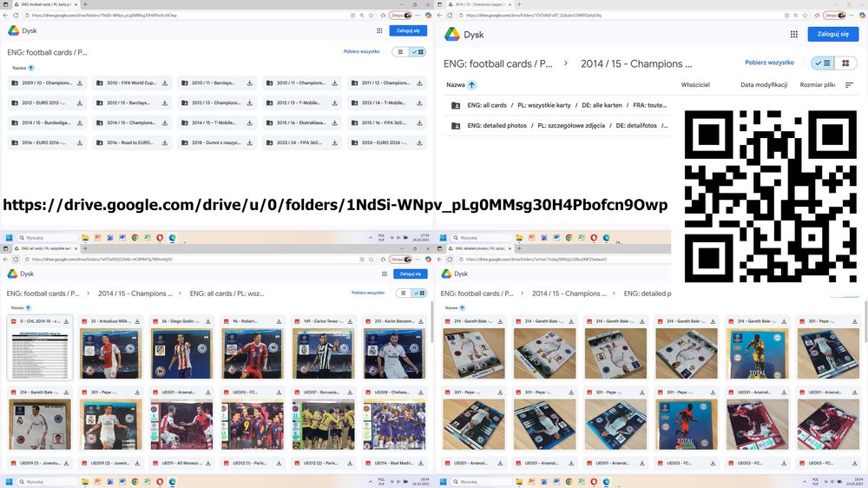Download the UE008 - Chelsea card file
The image size is (868, 488).
click(421, 392)
